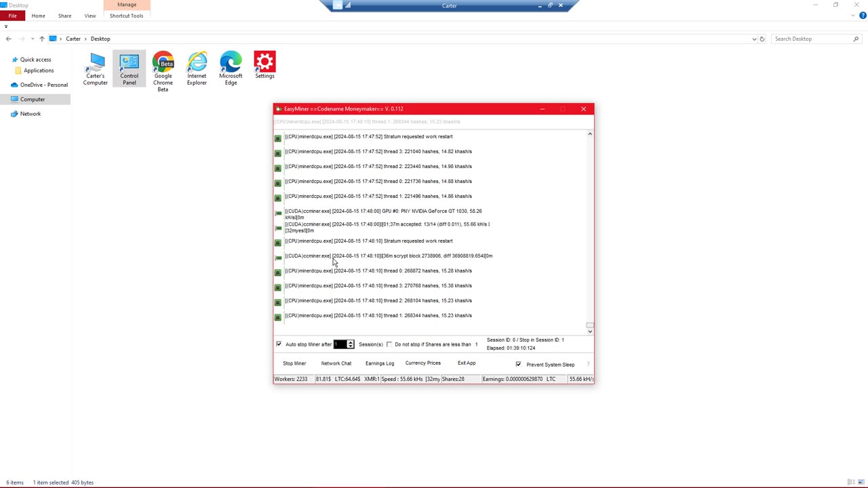
Task: Open Internet Explorer shortcut icon
Action: coord(197,68)
